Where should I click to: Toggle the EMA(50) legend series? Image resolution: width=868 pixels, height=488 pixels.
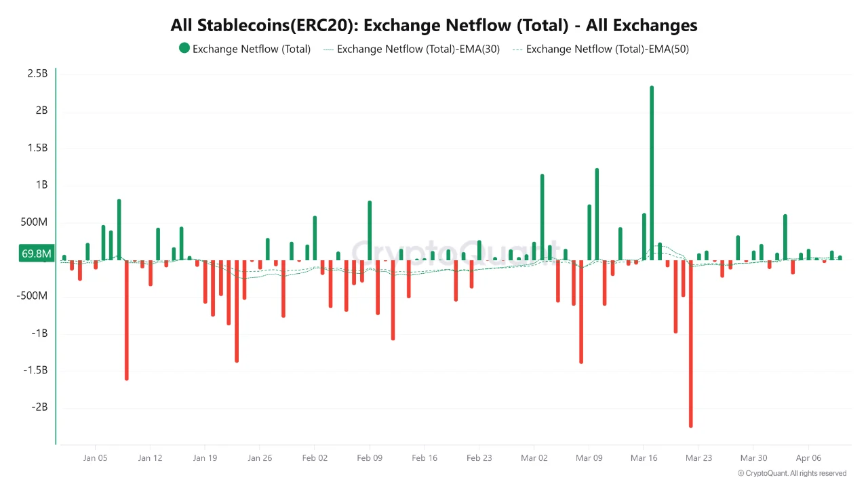tap(607, 49)
